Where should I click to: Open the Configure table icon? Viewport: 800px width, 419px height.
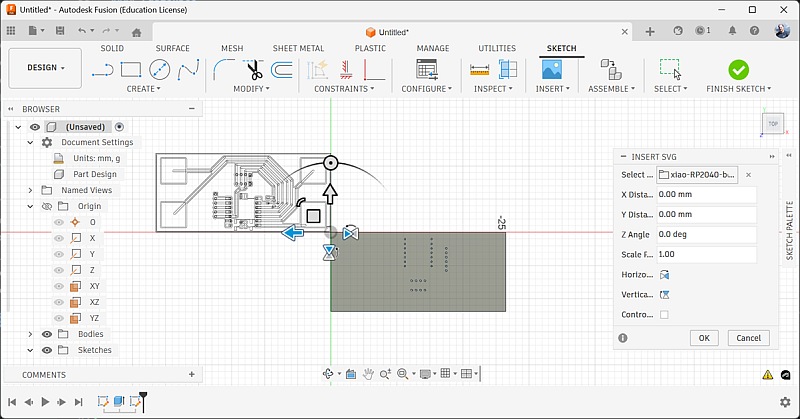click(x=427, y=69)
